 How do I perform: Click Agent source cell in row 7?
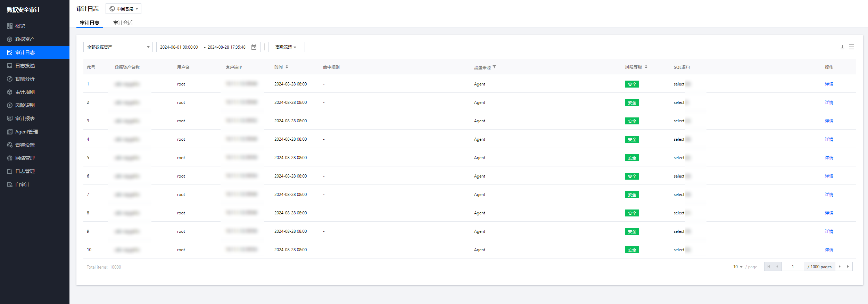(x=480, y=195)
